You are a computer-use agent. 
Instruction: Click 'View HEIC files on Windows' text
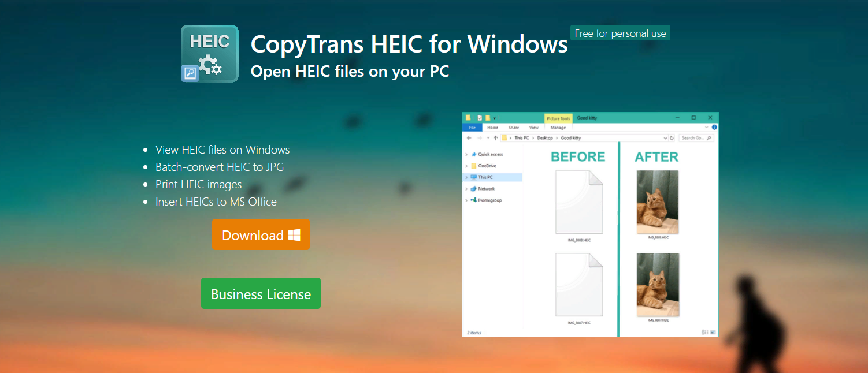point(222,150)
